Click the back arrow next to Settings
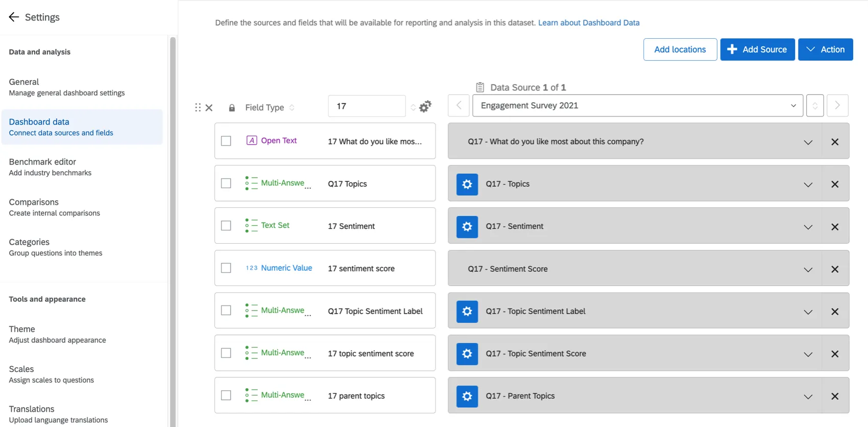Screen dimensions: 868x427 click(x=14, y=17)
